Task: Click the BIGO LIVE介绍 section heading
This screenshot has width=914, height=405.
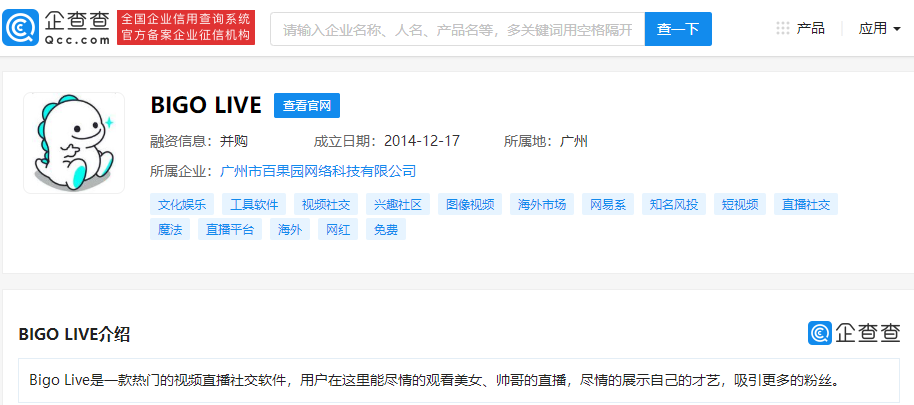Action: pos(74,334)
